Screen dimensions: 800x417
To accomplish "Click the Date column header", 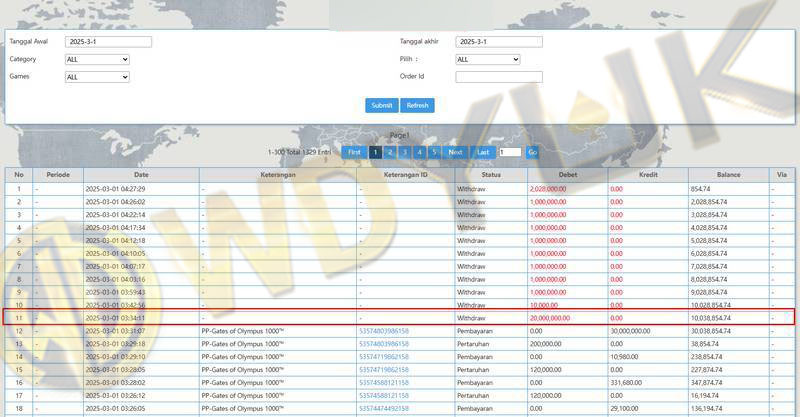I will pyautogui.click(x=141, y=175).
